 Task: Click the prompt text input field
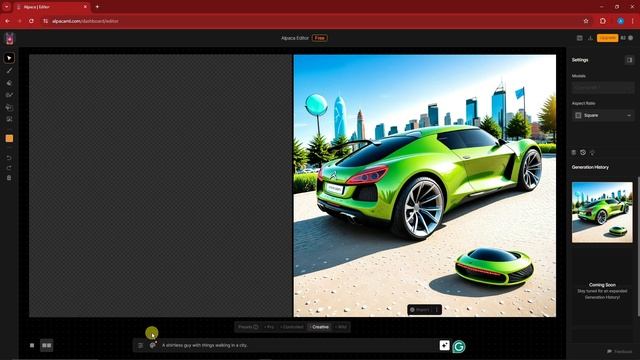(298, 345)
